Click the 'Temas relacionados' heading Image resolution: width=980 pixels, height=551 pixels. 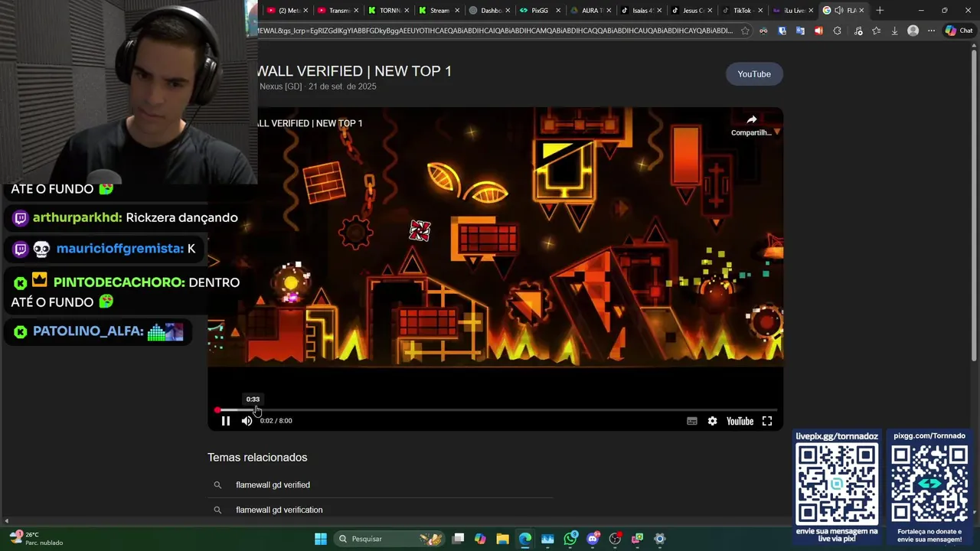click(x=257, y=458)
